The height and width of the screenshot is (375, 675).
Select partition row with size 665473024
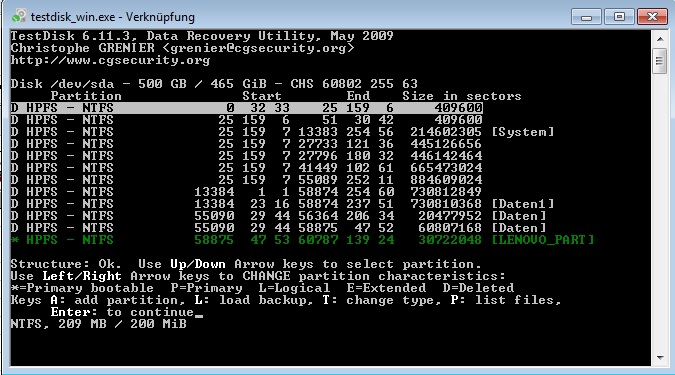pyautogui.click(x=247, y=168)
